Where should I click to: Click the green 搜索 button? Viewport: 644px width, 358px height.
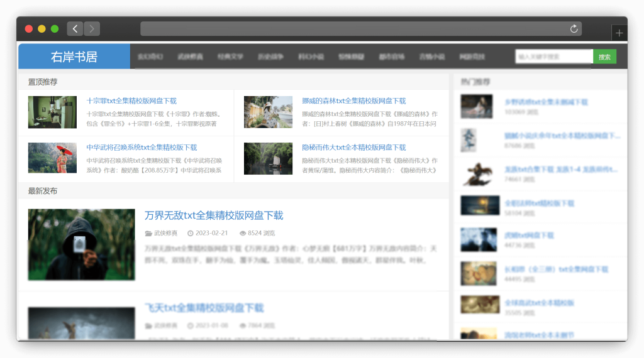pyautogui.click(x=604, y=57)
